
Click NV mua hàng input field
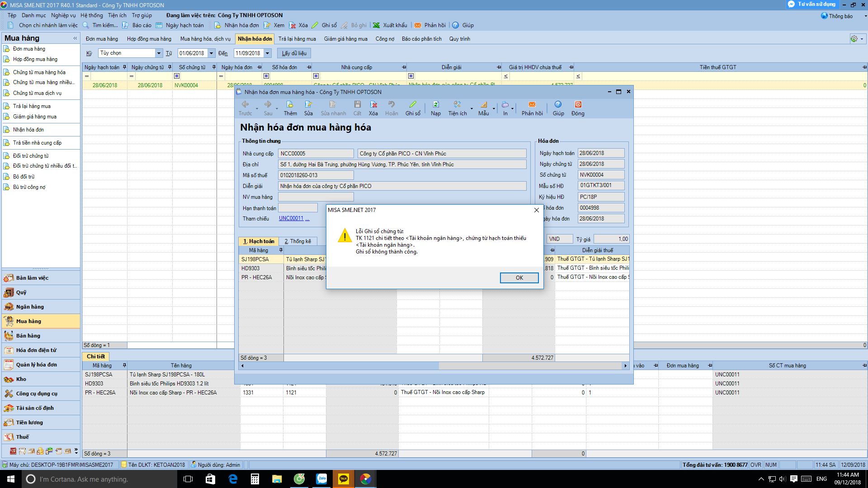pos(316,197)
